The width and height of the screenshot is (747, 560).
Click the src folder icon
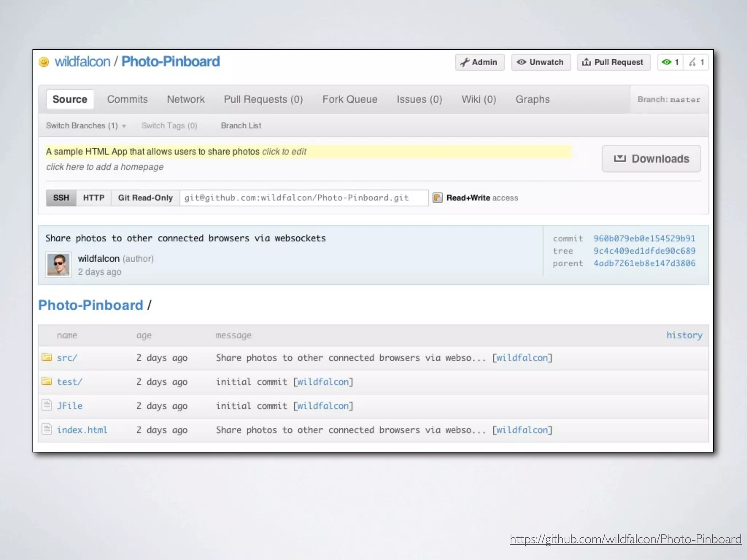47,357
